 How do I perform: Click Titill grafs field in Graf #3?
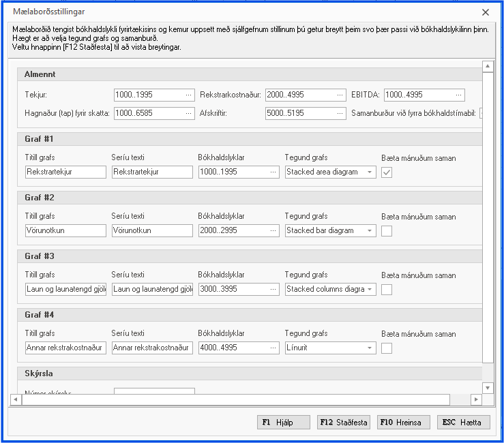pyautogui.click(x=65, y=290)
